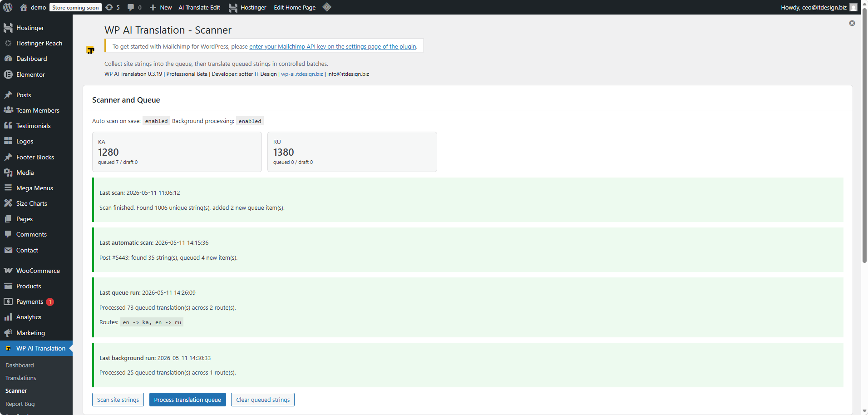Click the Hostinger sidebar icon

pyautogui.click(x=8, y=28)
